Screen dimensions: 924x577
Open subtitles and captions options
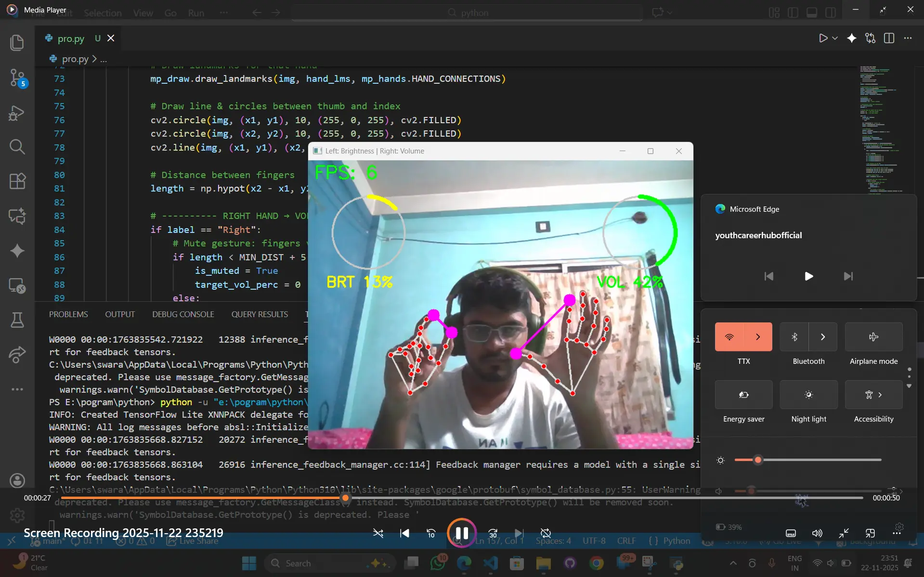point(791,533)
